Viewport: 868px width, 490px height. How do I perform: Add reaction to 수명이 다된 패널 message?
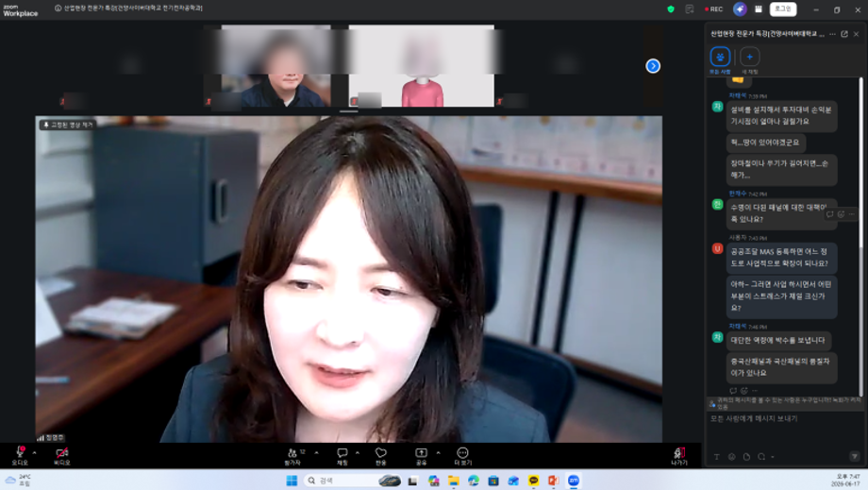tap(841, 214)
